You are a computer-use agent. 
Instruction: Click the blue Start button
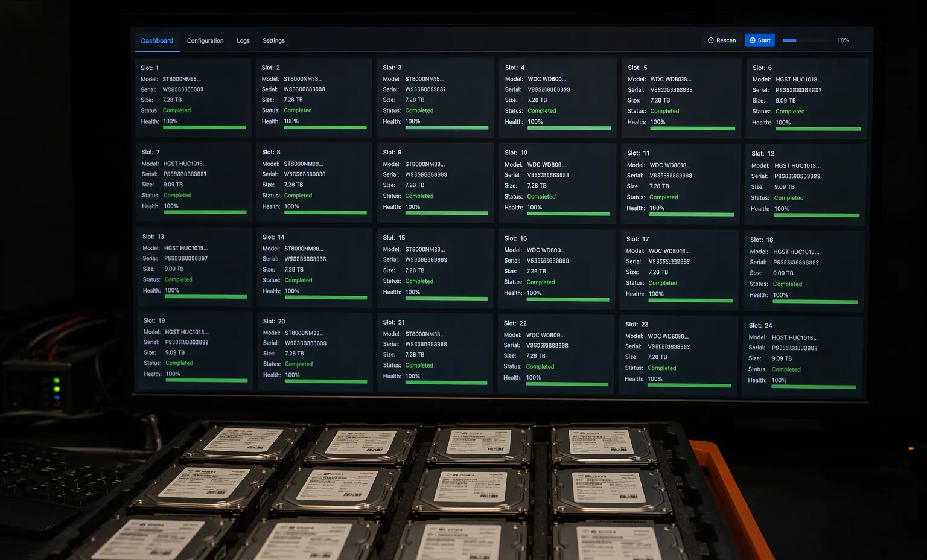(x=760, y=40)
